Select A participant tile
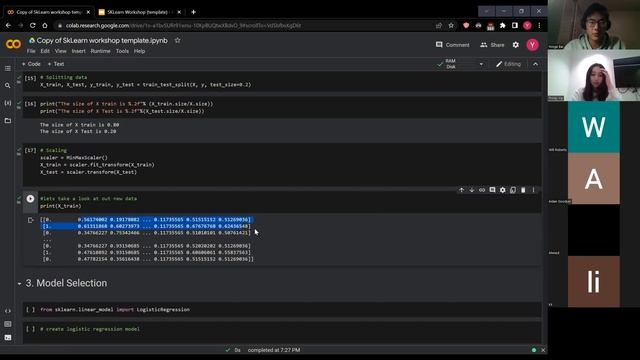 pyautogui.click(x=593, y=178)
